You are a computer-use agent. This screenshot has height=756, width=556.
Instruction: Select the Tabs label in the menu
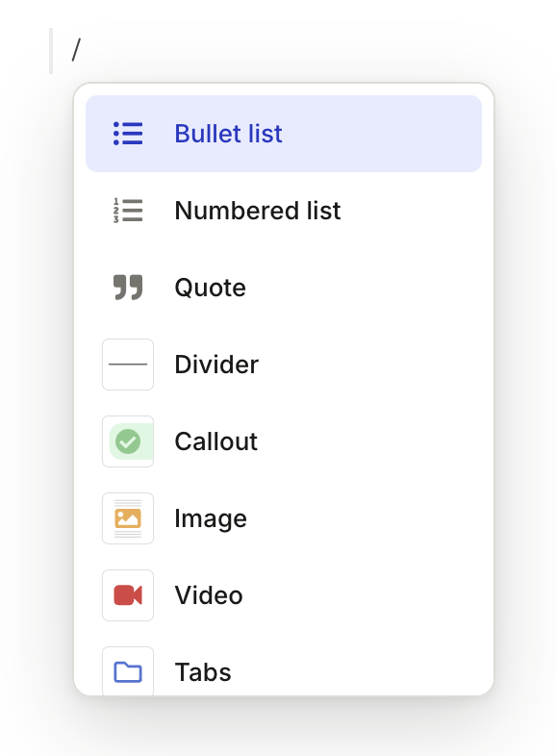point(203,672)
